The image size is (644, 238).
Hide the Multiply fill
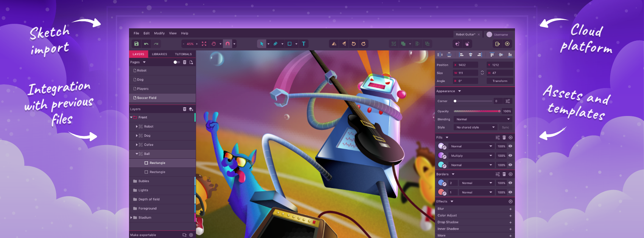pos(510,156)
